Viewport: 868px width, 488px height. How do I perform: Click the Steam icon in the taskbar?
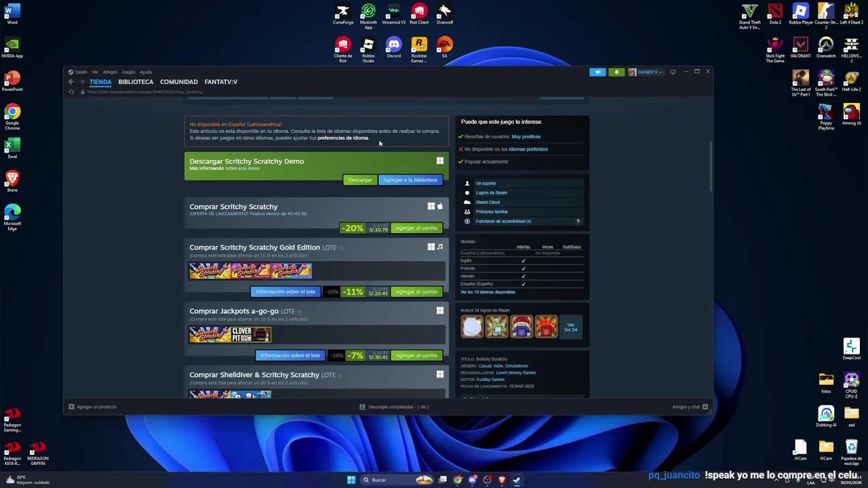pos(516,480)
